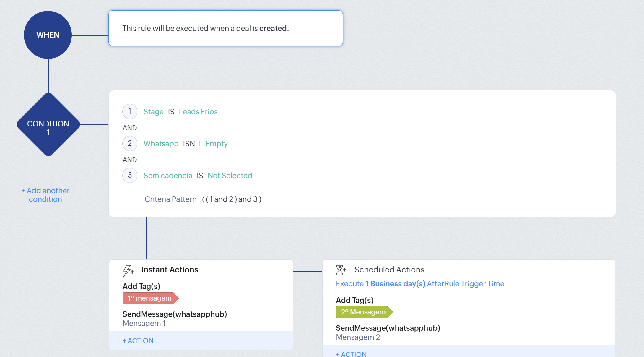Select Sem cadencia IS Not Selected criterion
This screenshot has width=644, height=357.
click(x=198, y=176)
